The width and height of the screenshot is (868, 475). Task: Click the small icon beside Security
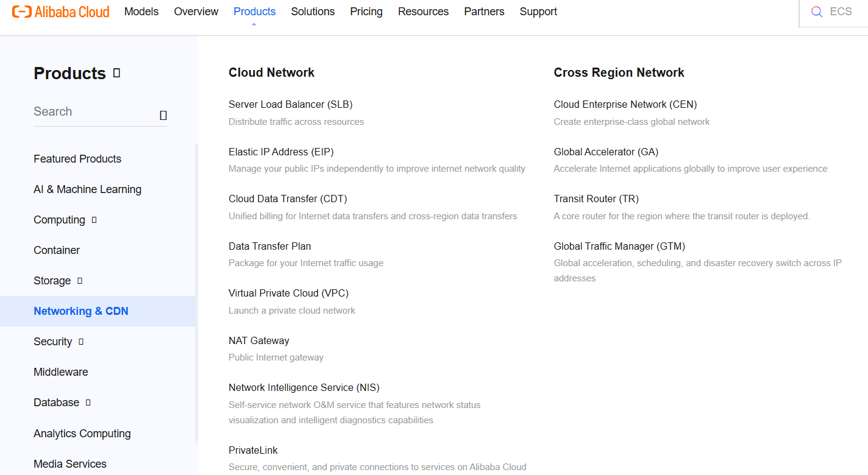tap(81, 342)
